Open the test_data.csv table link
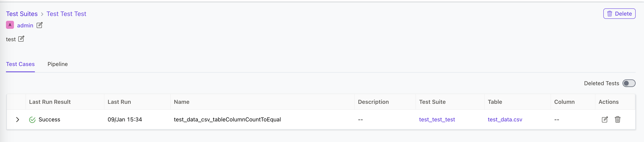Viewport: 644px width, 142px height. pyautogui.click(x=505, y=120)
